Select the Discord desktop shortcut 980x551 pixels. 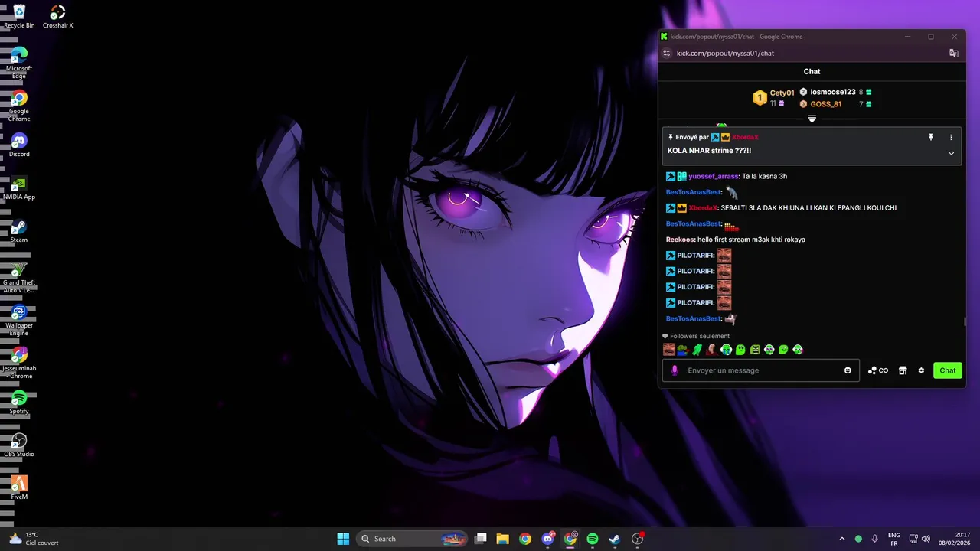click(x=19, y=145)
